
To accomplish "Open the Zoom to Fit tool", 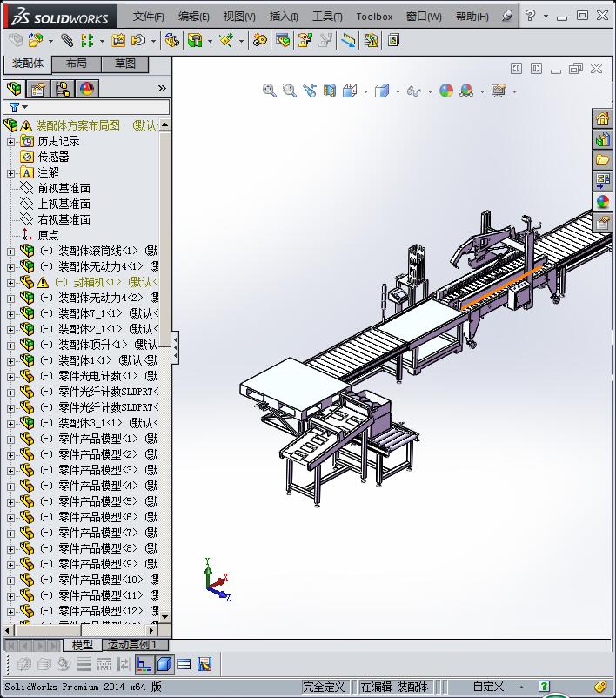I will (x=269, y=91).
